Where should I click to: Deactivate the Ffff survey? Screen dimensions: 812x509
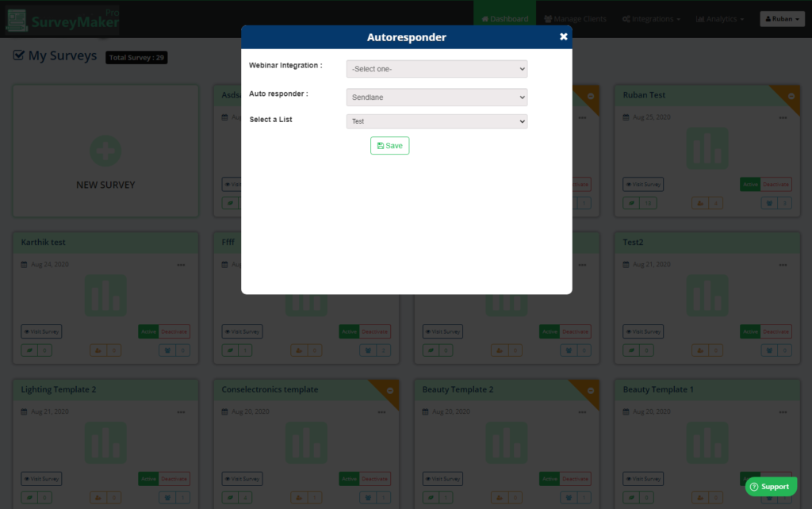click(375, 331)
